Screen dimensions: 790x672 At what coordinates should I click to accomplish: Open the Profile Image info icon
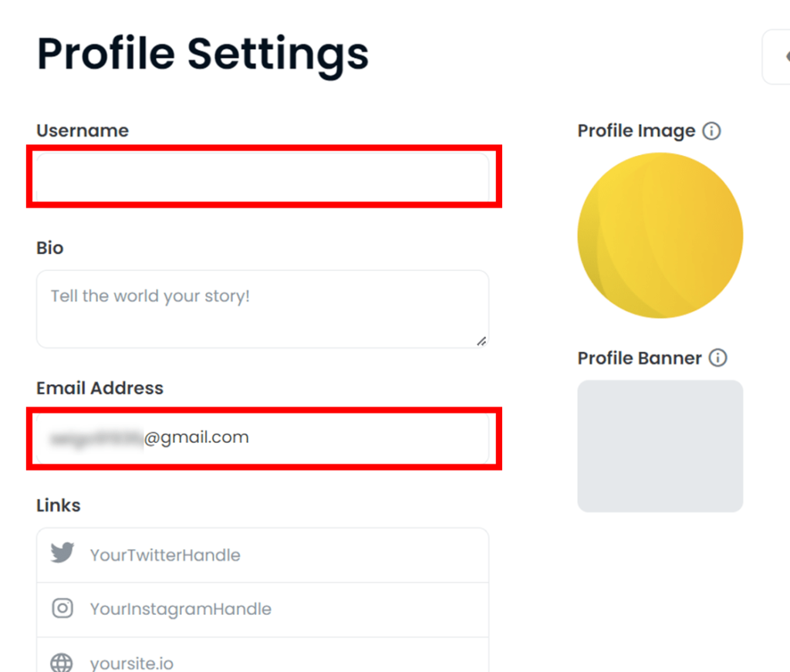click(x=711, y=131)
